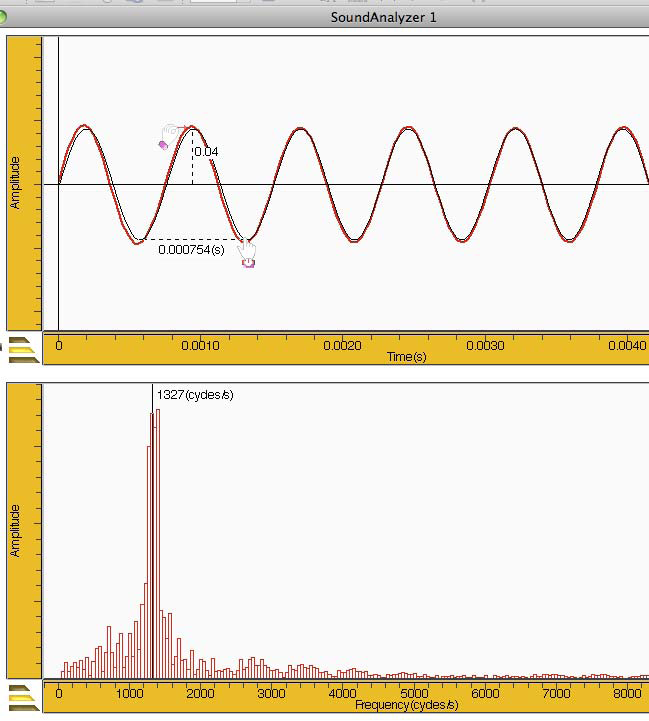Click the 0.000754(s) period measurement label
This screenshot has width=649, height=721.
click(191, 250)
